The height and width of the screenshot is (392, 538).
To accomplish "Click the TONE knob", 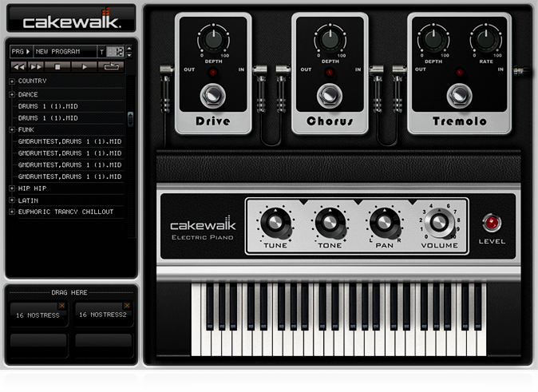I will point(330,223).
